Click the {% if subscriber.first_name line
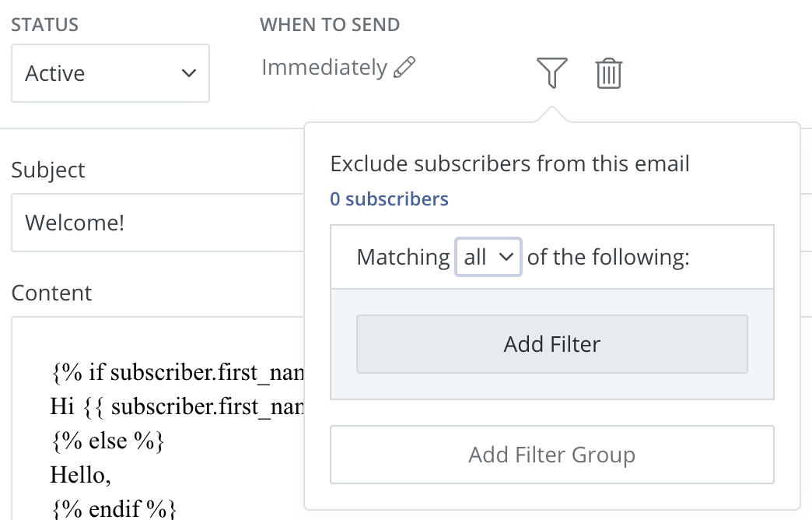 click(177, 374)
